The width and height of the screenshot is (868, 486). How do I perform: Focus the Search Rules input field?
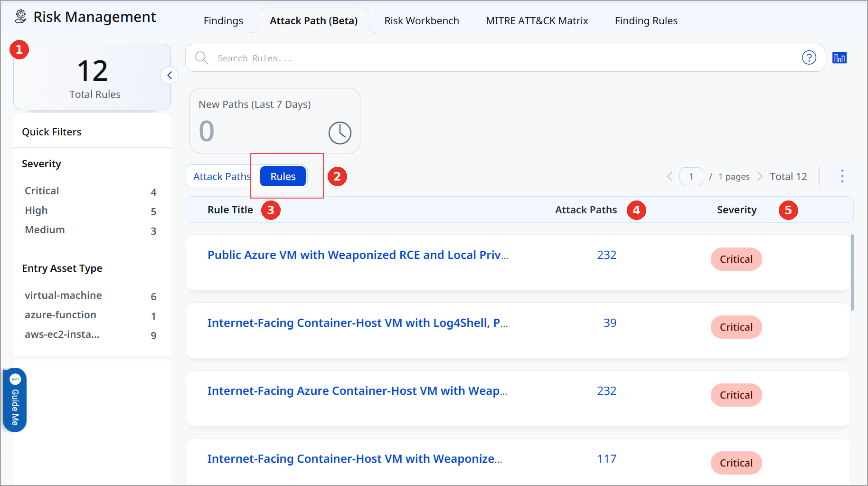coord(505,58)
